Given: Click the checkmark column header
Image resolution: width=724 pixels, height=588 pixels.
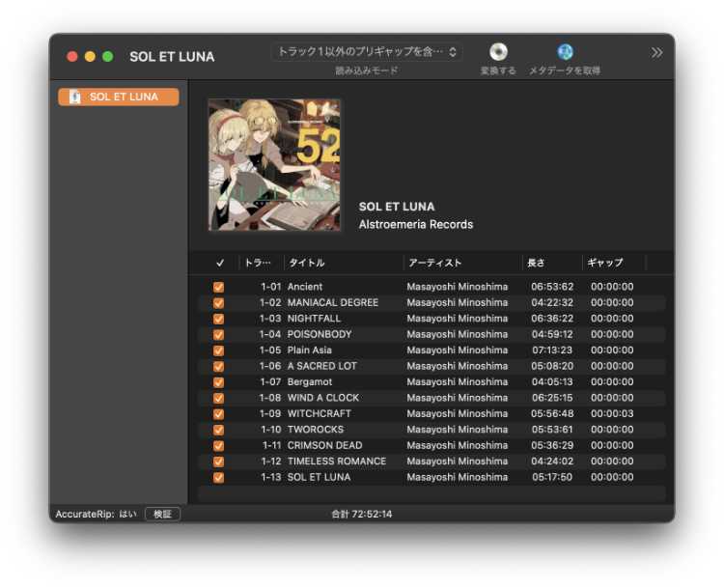Looking at the screenshot, I should 220,263.
